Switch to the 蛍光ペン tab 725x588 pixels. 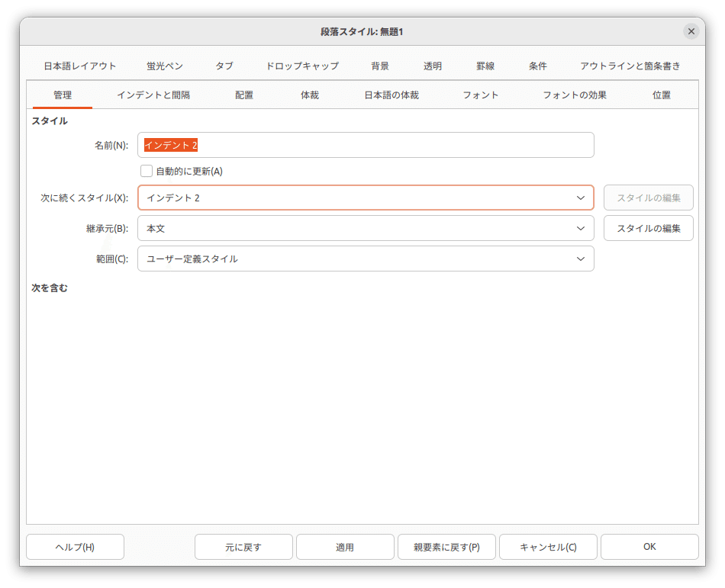coord(165,66)
